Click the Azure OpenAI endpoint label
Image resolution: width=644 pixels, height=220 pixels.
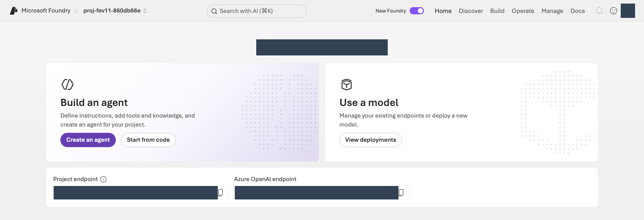265,179
